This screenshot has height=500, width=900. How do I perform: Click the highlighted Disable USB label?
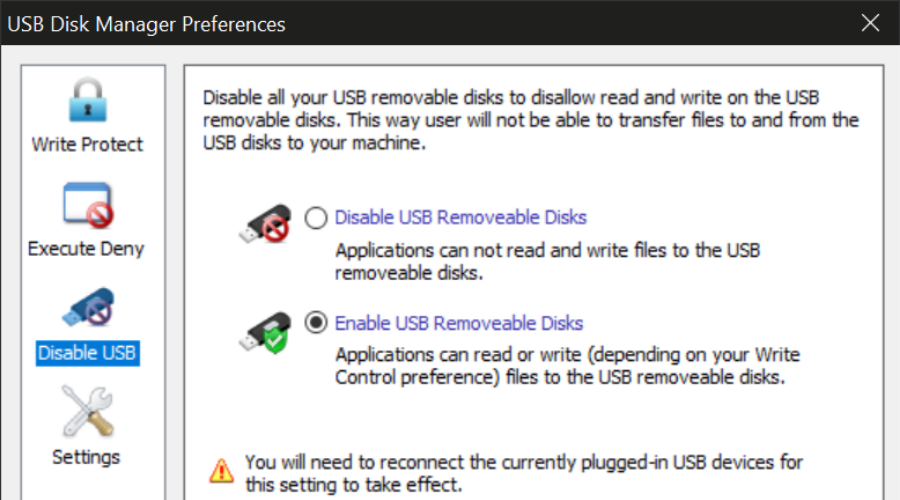click(x=87, y=353)
